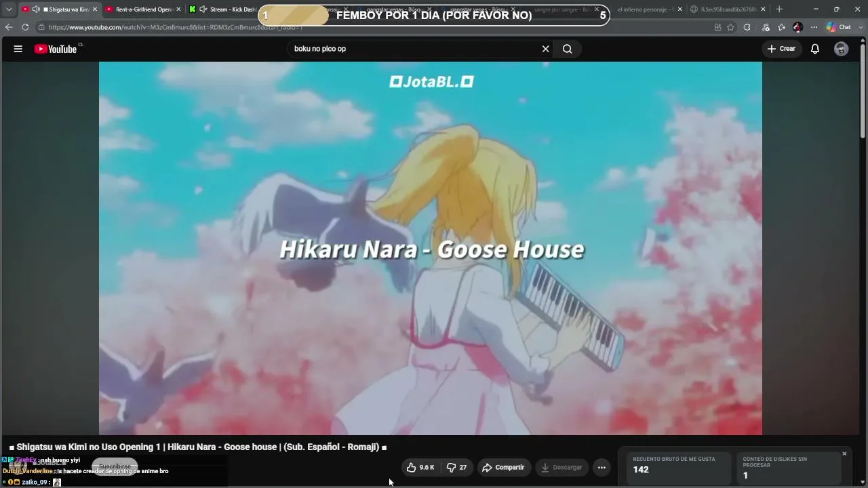
Task: Dislike the video using thumbs down
Action: click(x=456, y=468)
